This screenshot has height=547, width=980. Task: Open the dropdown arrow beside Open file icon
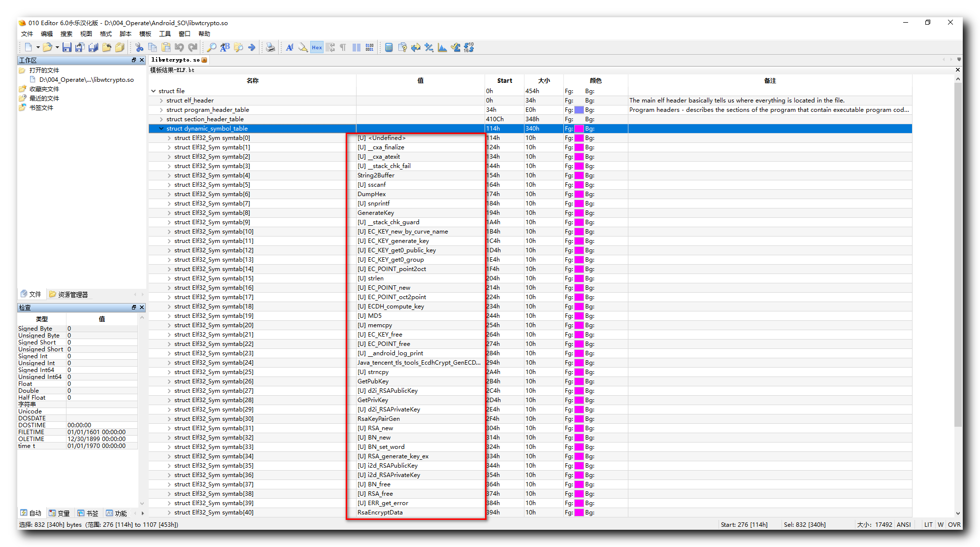click(57, 47)
